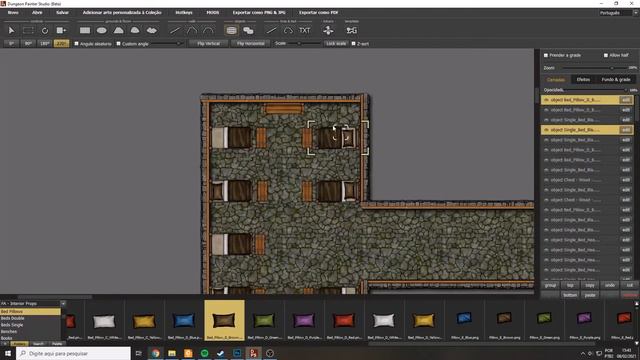This screenshot has height=360, width=640.
Task: Open Chrome from the taskbar
Action: (x=156, y=353)
